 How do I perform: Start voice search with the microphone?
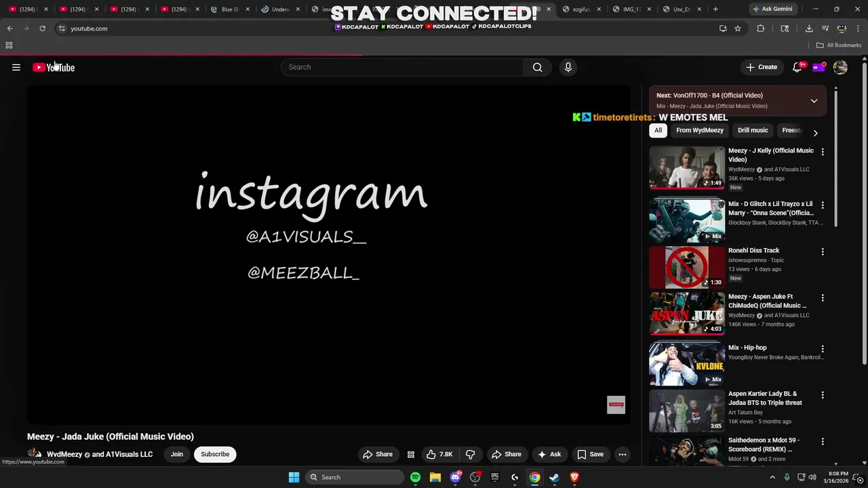[568, 67]
